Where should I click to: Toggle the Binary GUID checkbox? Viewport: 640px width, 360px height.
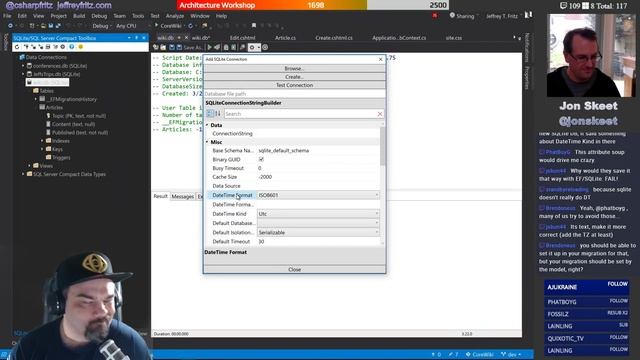coord(261,159)
